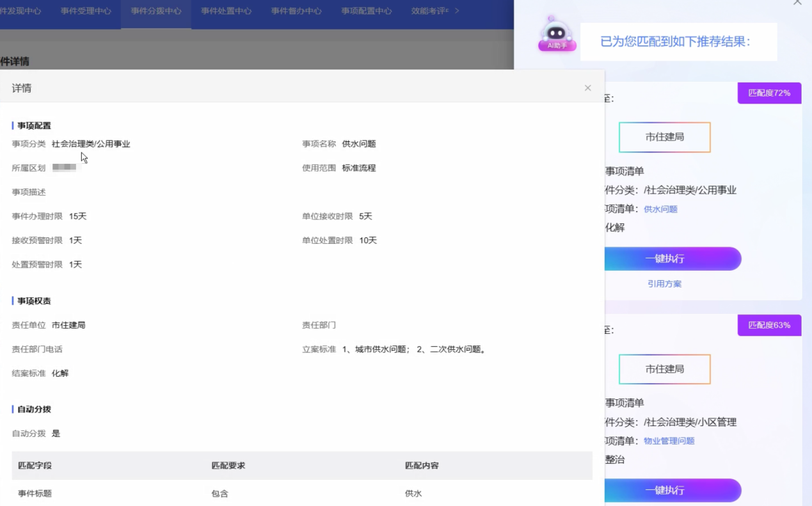The width and height of the screenshot is (812, 506).
Task: Open the 供水问题 item link
Action: pos(660,209)
